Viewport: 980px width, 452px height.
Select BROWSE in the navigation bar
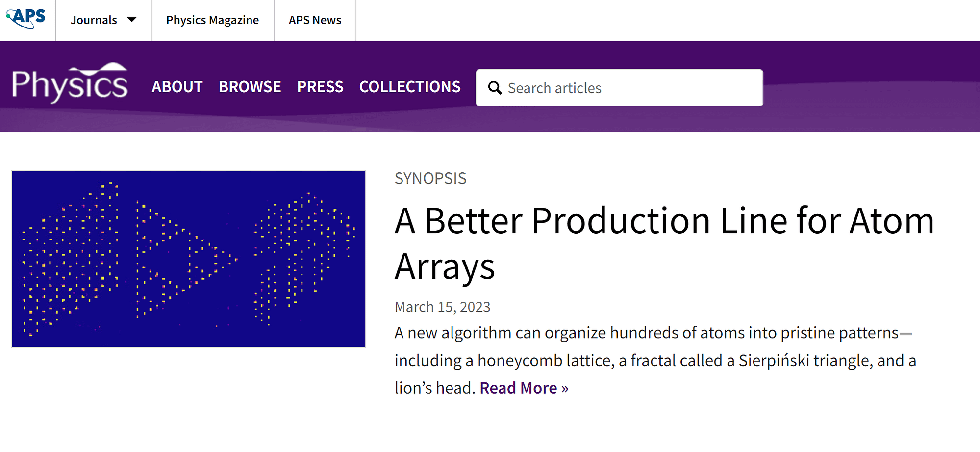250,87
